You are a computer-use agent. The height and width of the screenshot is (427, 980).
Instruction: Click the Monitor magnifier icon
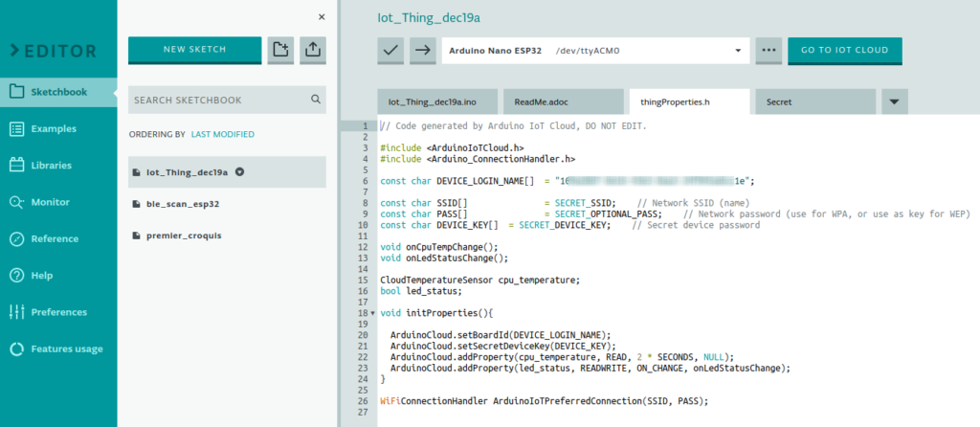click(x=17, y=202)
